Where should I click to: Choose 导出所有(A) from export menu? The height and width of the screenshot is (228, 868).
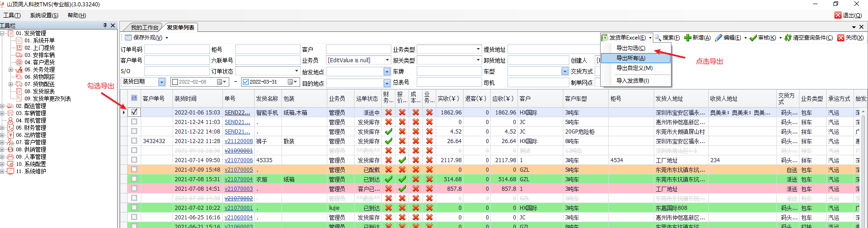click(636, 58)
